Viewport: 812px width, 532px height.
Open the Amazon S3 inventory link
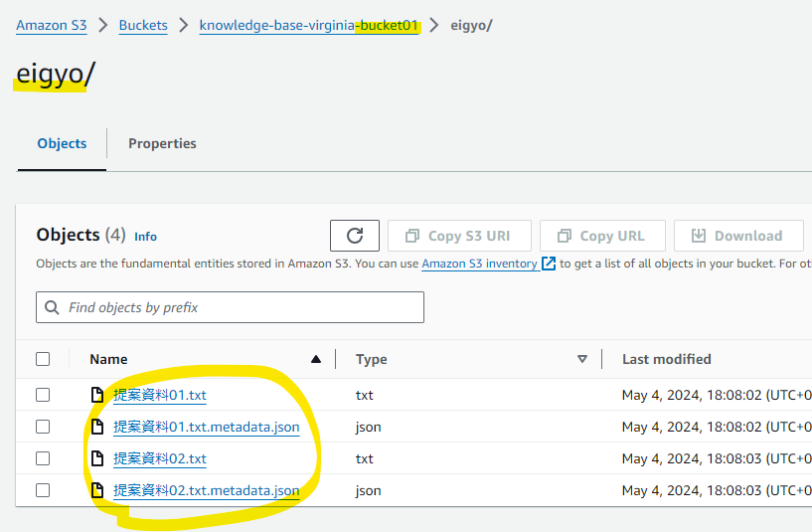point(479,264)
